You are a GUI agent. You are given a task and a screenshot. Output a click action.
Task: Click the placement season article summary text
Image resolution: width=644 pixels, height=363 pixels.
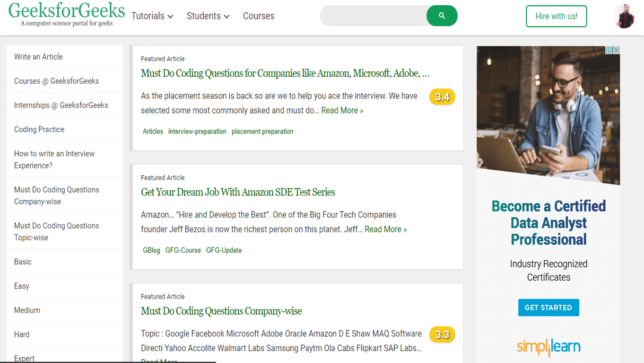pyautogui.click(x=279, y=103)
